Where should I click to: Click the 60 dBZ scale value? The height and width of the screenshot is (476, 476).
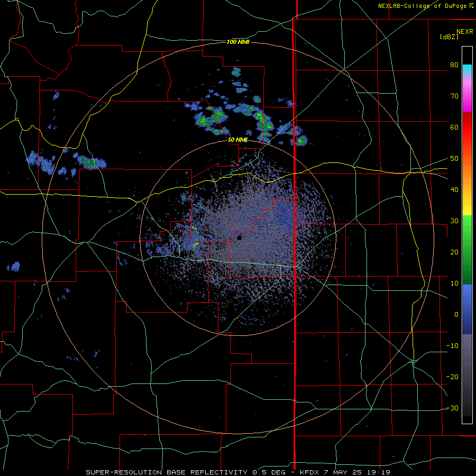[x=454, y=127]
